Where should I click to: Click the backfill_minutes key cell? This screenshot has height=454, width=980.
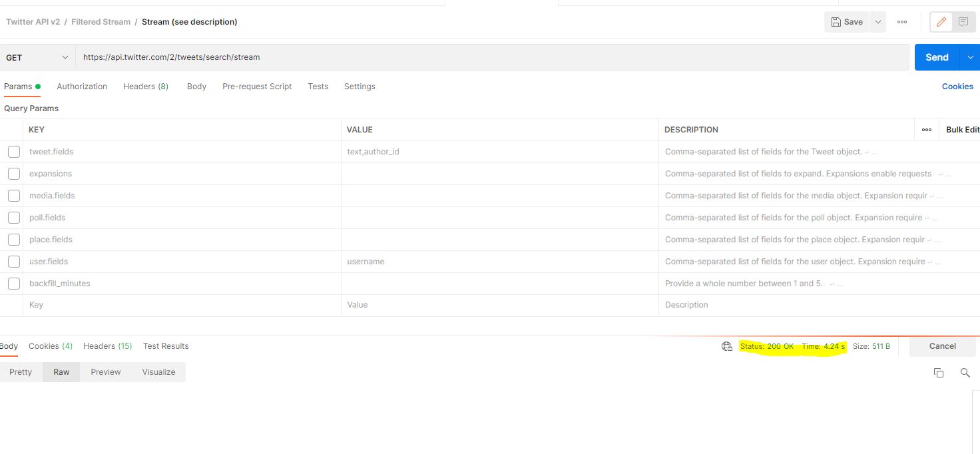pyautogui.click(x=183, y=284)
